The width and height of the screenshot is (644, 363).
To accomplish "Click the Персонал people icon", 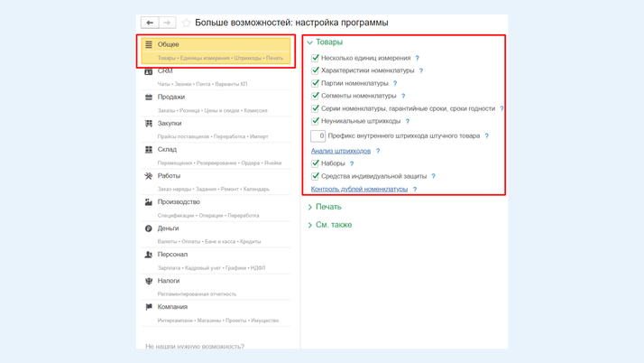I will click(x=149, y=255).
